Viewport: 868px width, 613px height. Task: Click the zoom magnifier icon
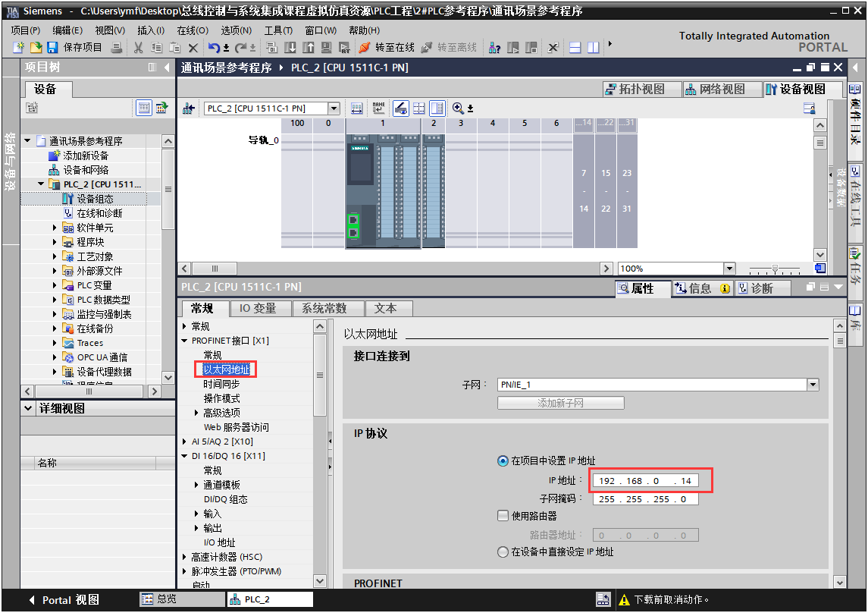458,108
